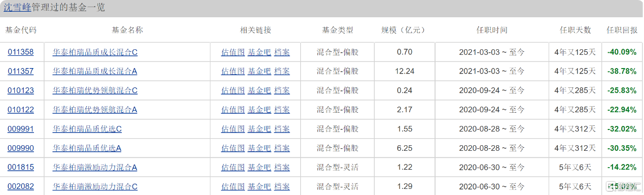Open 华泰柏瑞激励动力混合A fund page
The width and height of the screenshot is (644, 195).
click(95, 168)
